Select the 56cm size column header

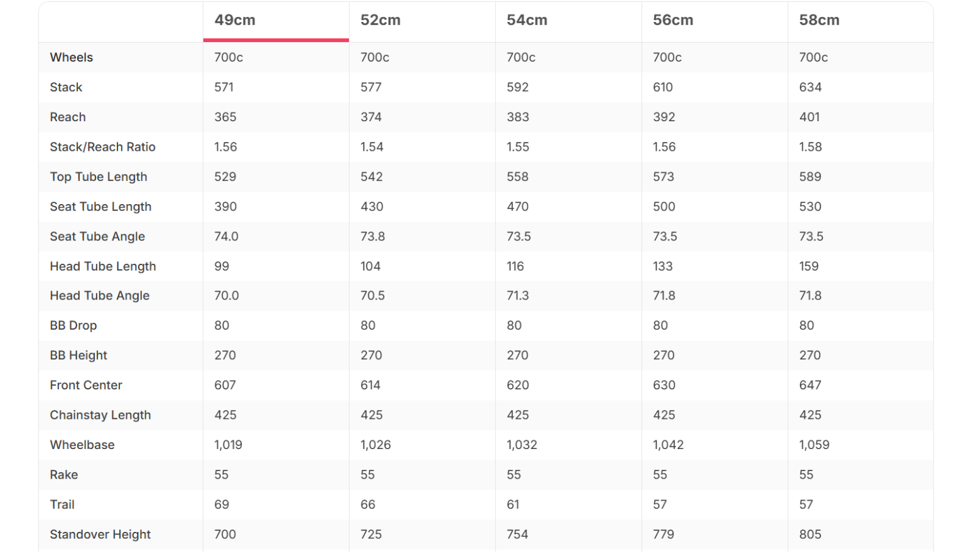[673, 20]
